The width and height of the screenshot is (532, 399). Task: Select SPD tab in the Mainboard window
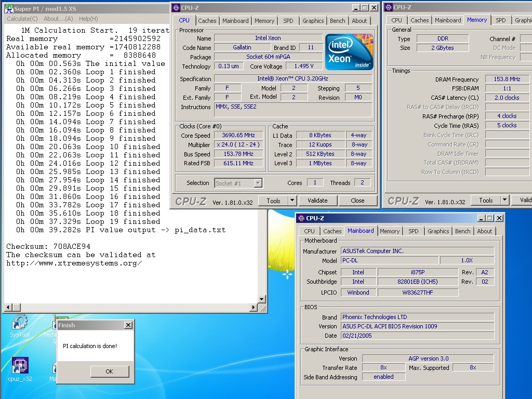coord(413,231)
